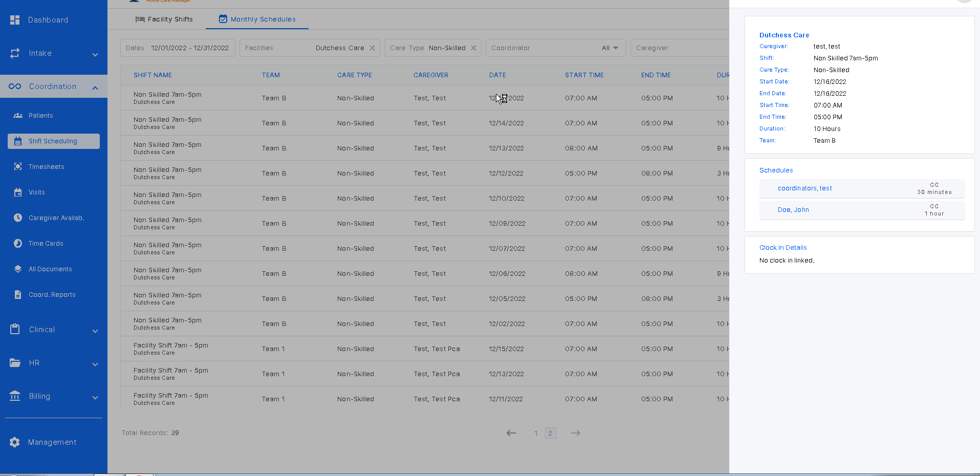This screenshot has width=980, height=476.
Task: Click the Dates range field
Action: click(x=178, y=48)
